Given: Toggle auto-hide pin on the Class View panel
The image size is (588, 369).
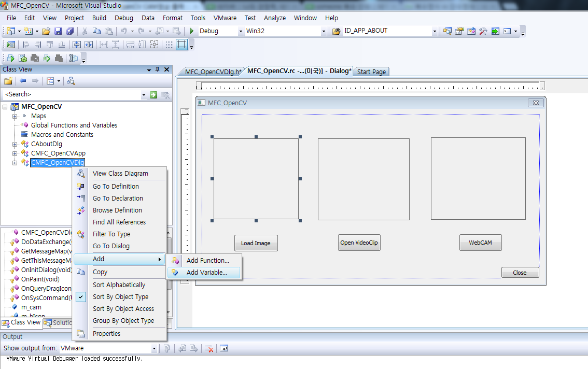Looking at the screenshot, I should (x=157, y=69).
